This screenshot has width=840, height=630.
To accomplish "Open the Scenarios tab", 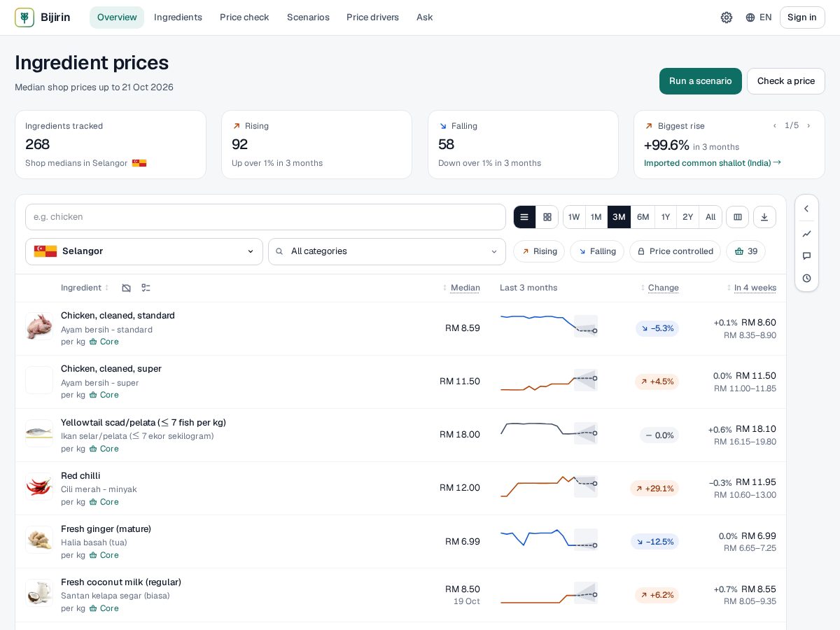I will (308, 17).
